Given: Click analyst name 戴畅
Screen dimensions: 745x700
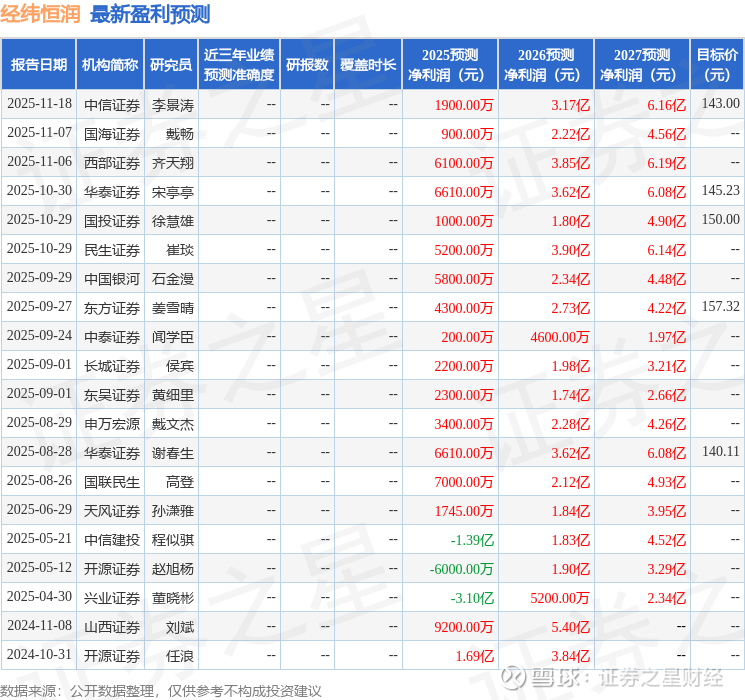Looking at the screenshot, I should point(180,134).
